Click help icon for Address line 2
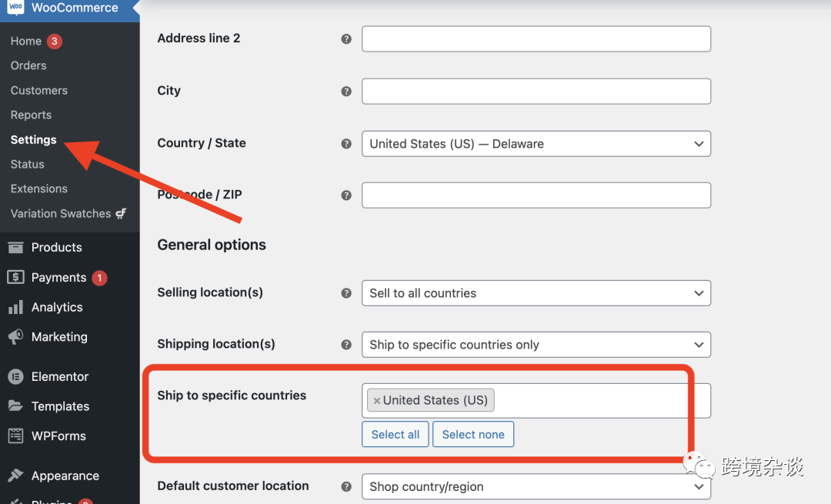Image resolution: width=831 pixels, height=504 pixels. pos(346,38)
